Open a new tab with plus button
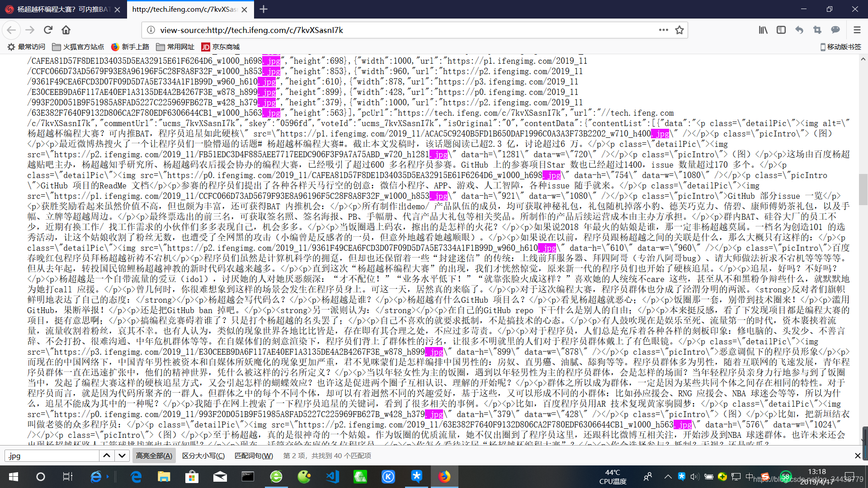This screenshot has width=868, height=488. (x=264, y=9)
